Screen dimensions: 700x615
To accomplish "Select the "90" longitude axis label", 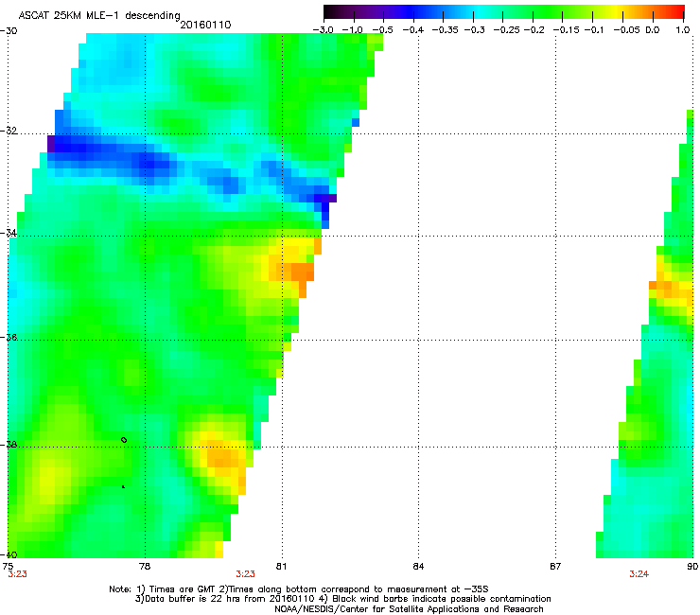I will 692,567.
